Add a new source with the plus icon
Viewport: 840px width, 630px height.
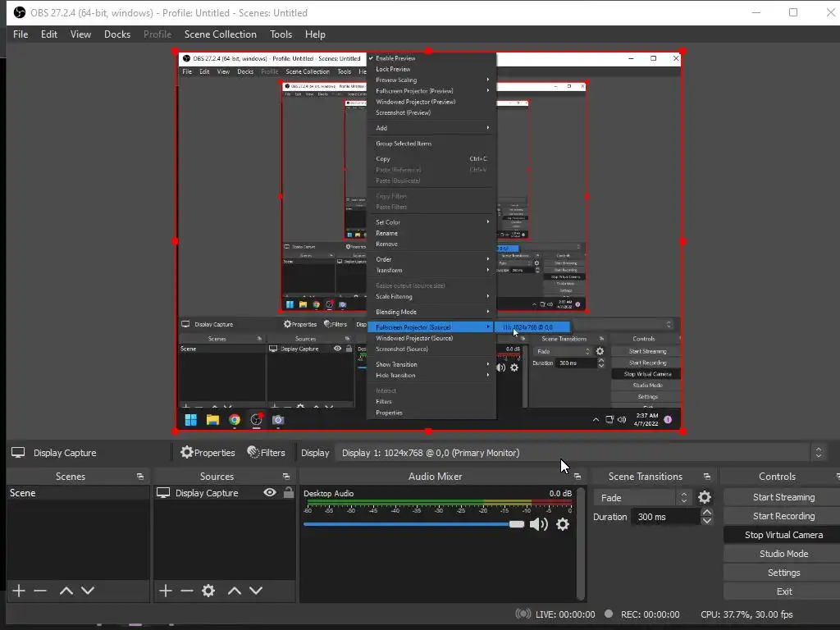[x=166, y=591]
